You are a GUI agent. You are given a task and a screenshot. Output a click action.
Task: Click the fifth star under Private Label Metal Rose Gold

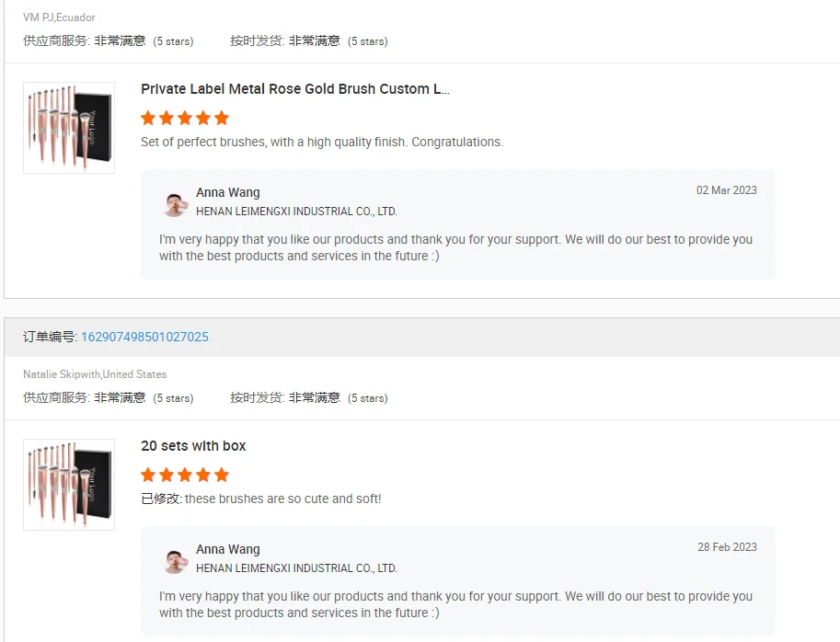click(x=222, y=118)
